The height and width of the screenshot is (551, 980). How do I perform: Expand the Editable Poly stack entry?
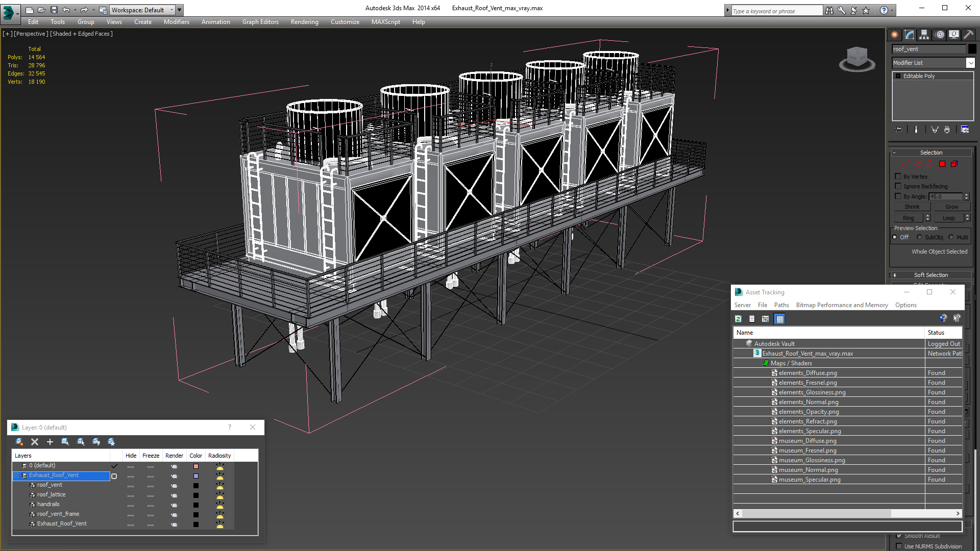898,76
